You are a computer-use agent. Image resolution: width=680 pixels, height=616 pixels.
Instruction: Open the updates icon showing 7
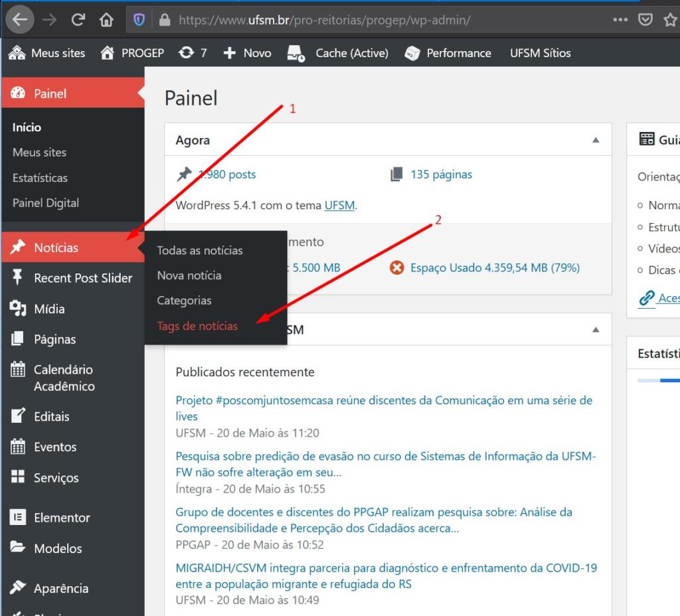click(x=187, y=53)
